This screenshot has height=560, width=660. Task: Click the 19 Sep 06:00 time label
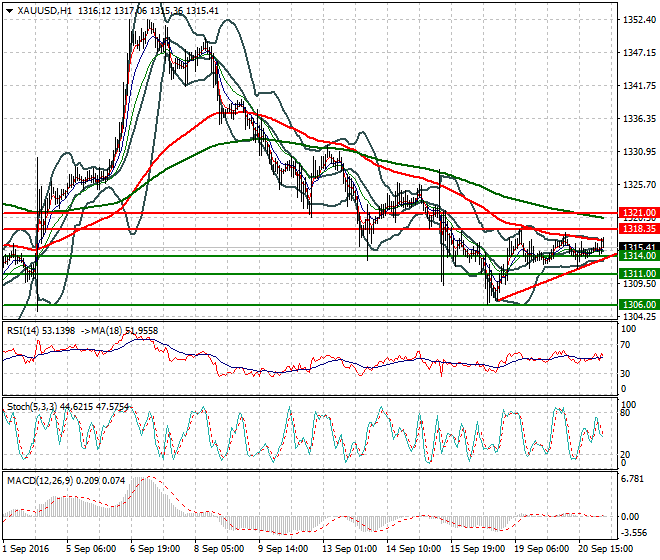coord(541,549)
